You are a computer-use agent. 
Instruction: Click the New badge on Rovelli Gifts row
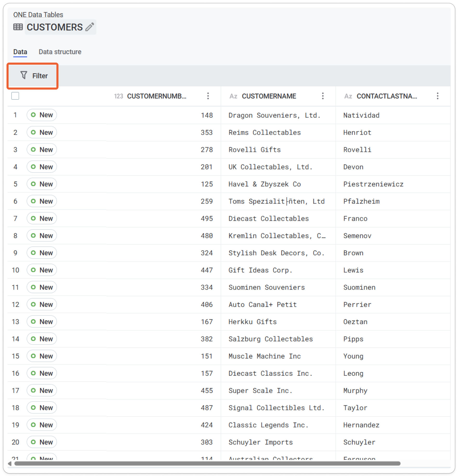click(x=42, y=149)
